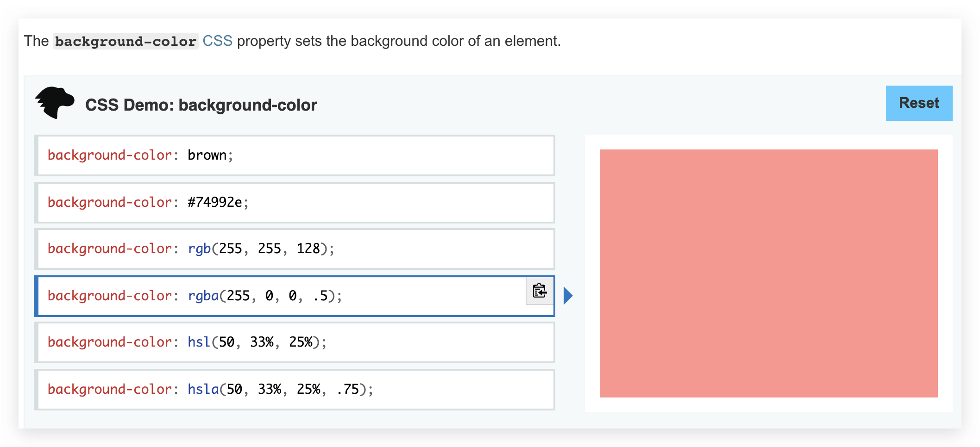Open the CSS link in the description

(x=217, y=41)
